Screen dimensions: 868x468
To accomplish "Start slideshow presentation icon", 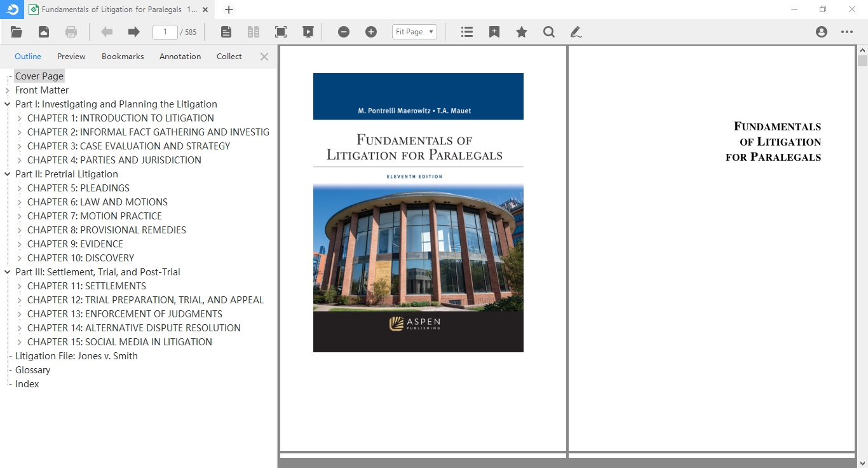I will [x=308, y=32].
